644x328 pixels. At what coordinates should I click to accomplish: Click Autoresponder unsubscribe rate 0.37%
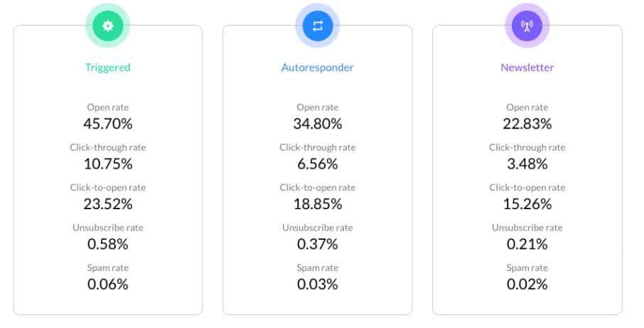click(x=318, y=244)
